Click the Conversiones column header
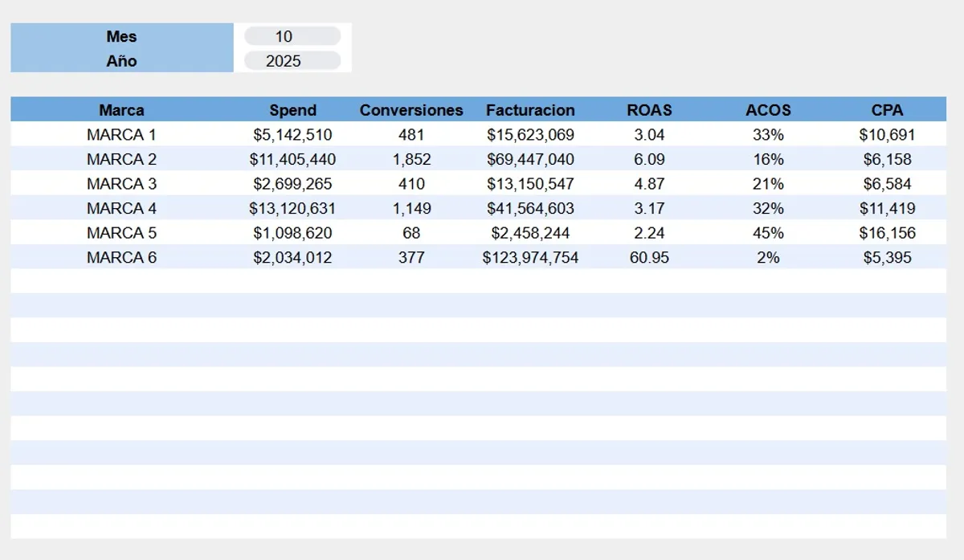The width and height of the screenshot is (964, 560). [x=411, y=110]
